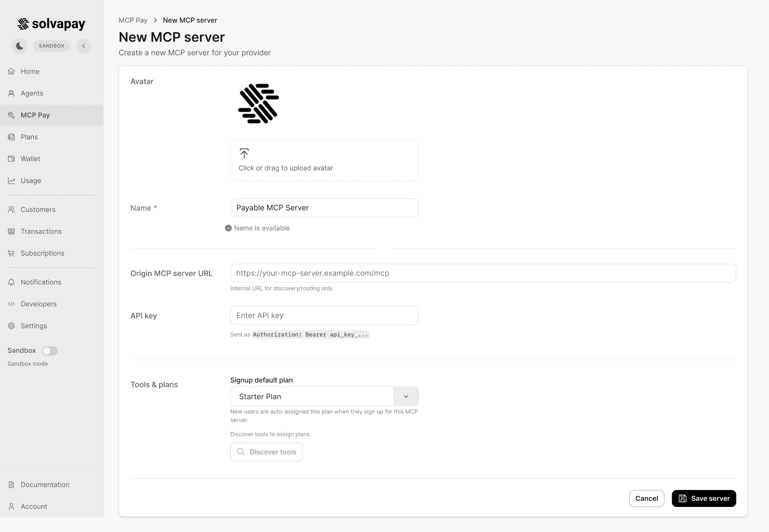
Task: Expand the Signup default plan dropdown arrow
Action: 405,396
